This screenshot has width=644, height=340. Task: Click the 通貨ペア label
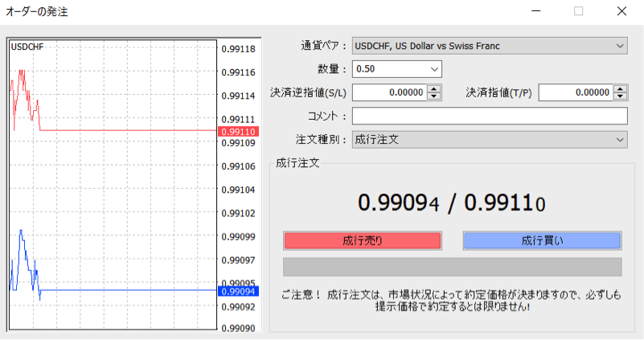point(324,46)
